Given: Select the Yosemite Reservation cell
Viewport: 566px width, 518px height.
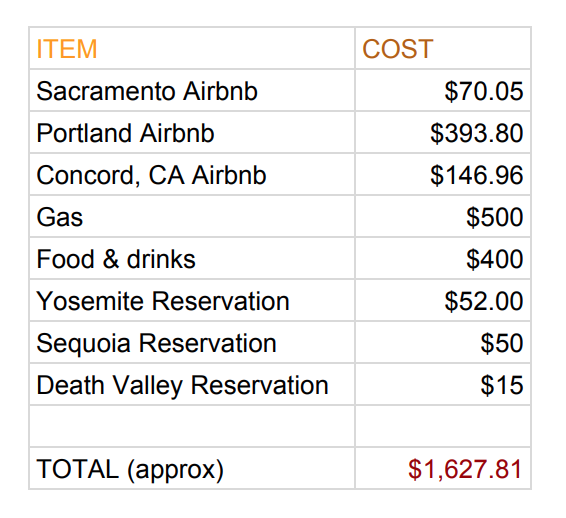Looking at the screenshot, I should [x=192, y=300].
